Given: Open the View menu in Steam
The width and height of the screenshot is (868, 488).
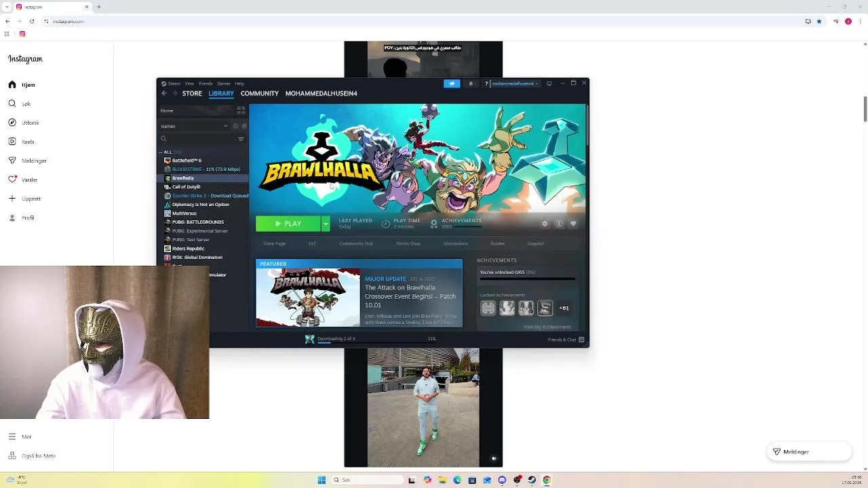Looking at the screenshot, I should pos(189,83).
